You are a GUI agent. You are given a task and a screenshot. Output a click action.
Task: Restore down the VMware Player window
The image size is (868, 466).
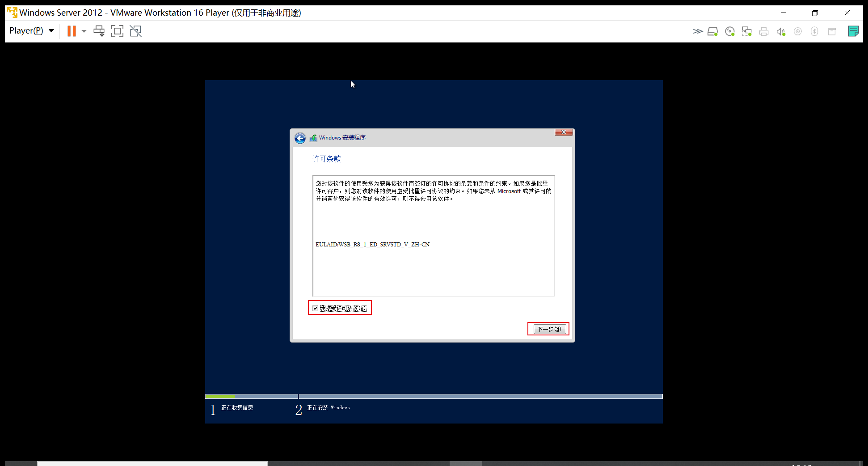[815, 13]
